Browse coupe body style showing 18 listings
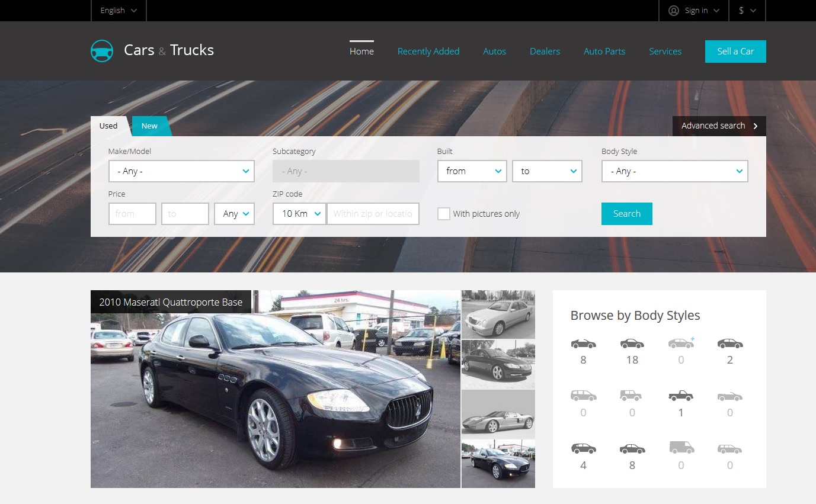816x504 pixels. pyautogui.click(x=632, y=344)
